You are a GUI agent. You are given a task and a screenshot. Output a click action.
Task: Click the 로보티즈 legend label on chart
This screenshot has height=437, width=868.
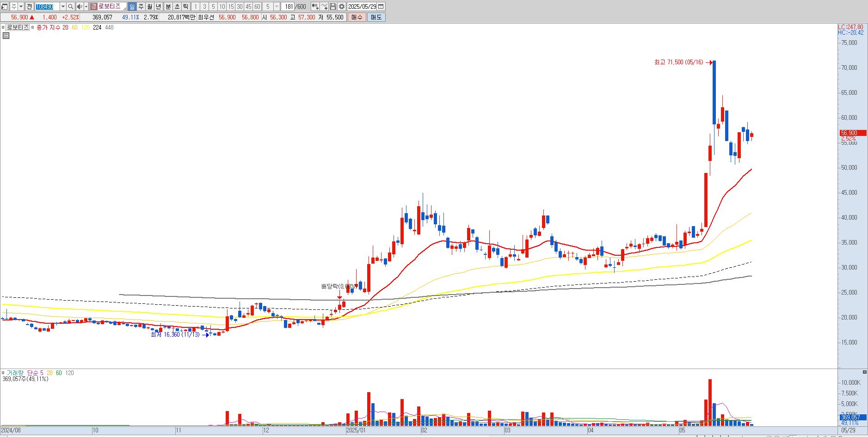pyautogui.click(x=18, y=28)
